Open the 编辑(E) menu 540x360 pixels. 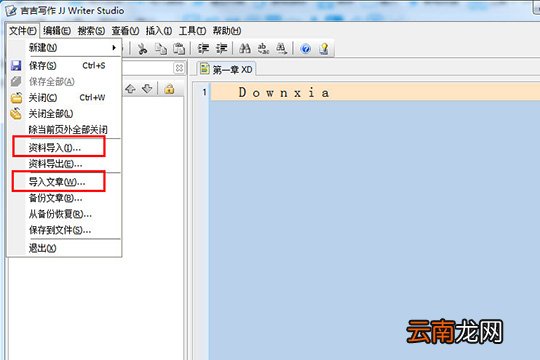(57, 31)
